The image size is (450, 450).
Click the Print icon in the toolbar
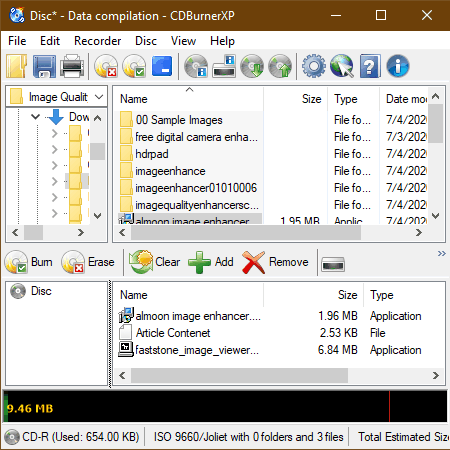[x=72, y=66]
